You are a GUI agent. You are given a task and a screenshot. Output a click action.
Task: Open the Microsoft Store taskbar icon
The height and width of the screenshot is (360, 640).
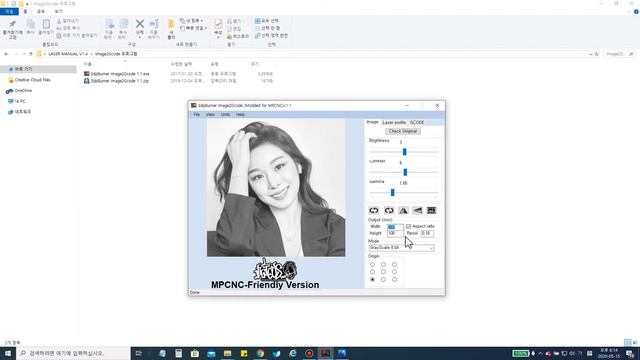click(195, 353)
